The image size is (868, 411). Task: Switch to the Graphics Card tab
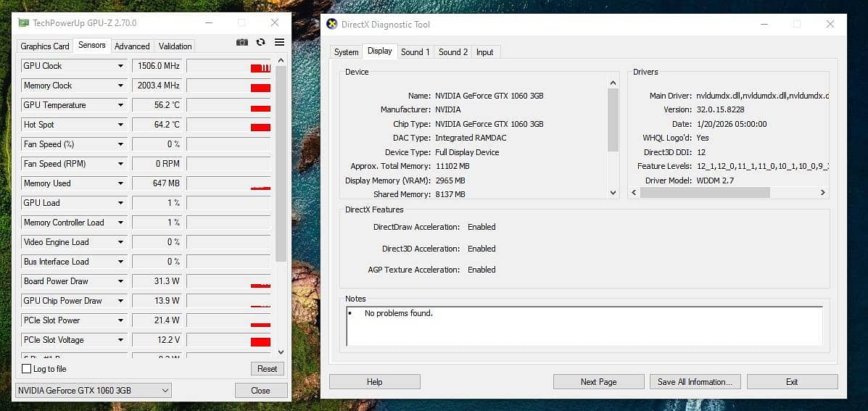click(x=45, y=46)
